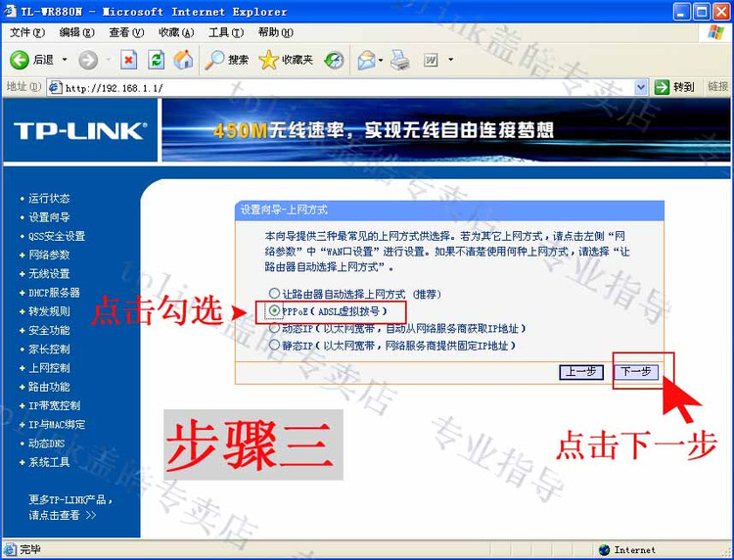
Task: Open 设置向导 in the sidebar
Action: (49, 217)
